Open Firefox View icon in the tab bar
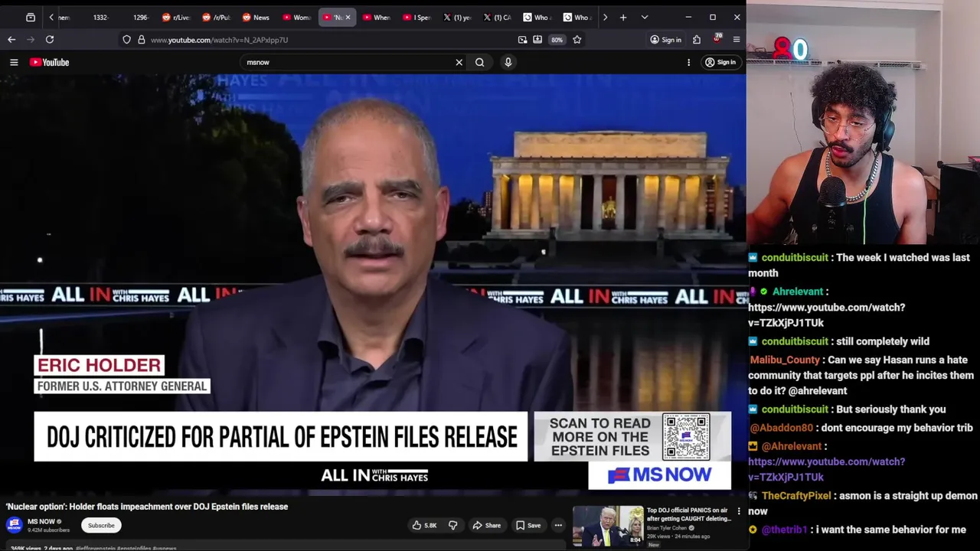The image size is (980, 551). (31, 17)
